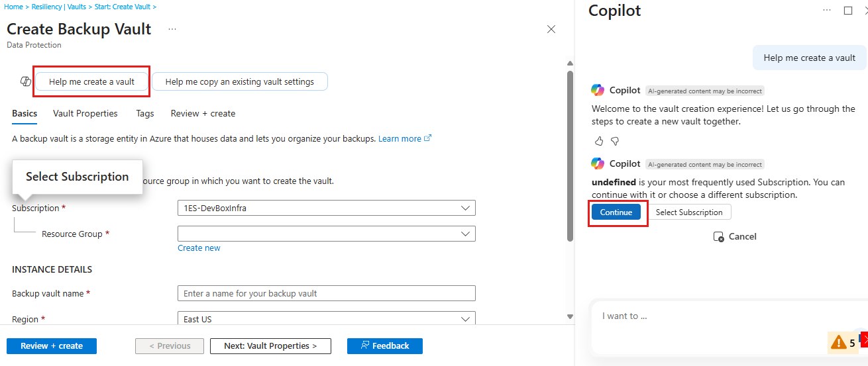This screenshot has width=868, height=366.
Task: Expand the Subscription dropdown
Action: (326, 208)
